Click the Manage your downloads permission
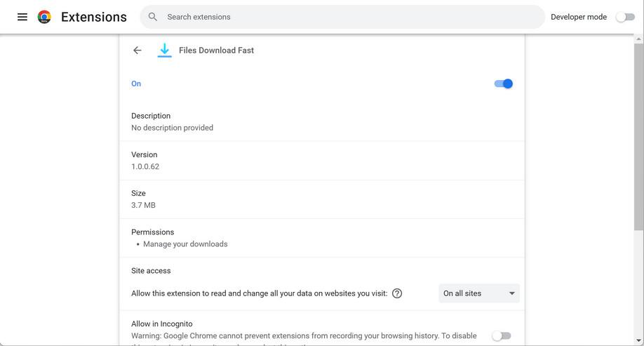 tap(185, 244)
